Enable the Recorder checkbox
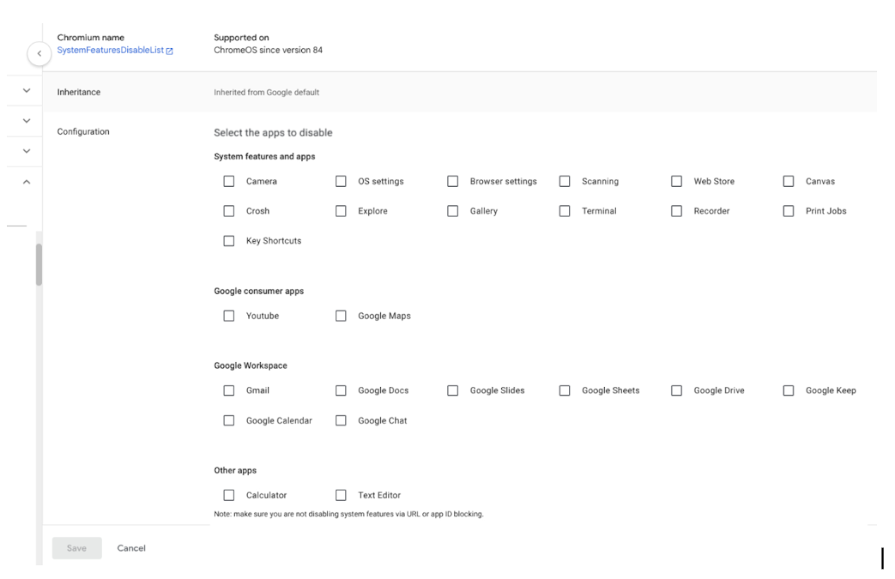Image resolution: width=895 pixels, height=579 pixels. [x=676, y=211]
